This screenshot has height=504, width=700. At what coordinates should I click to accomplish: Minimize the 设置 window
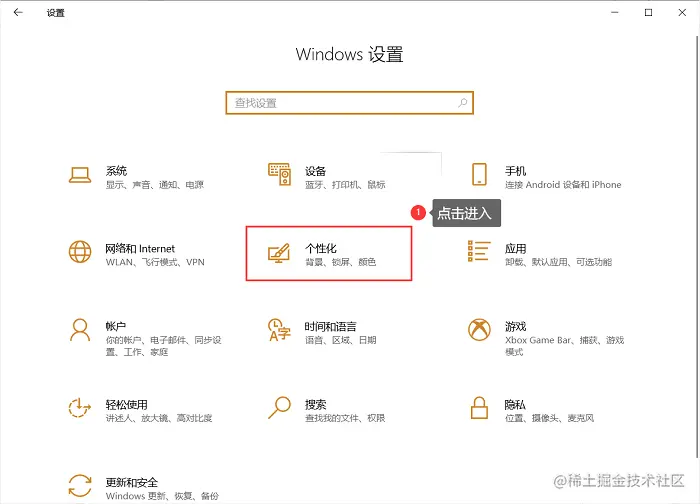(615, 12)
